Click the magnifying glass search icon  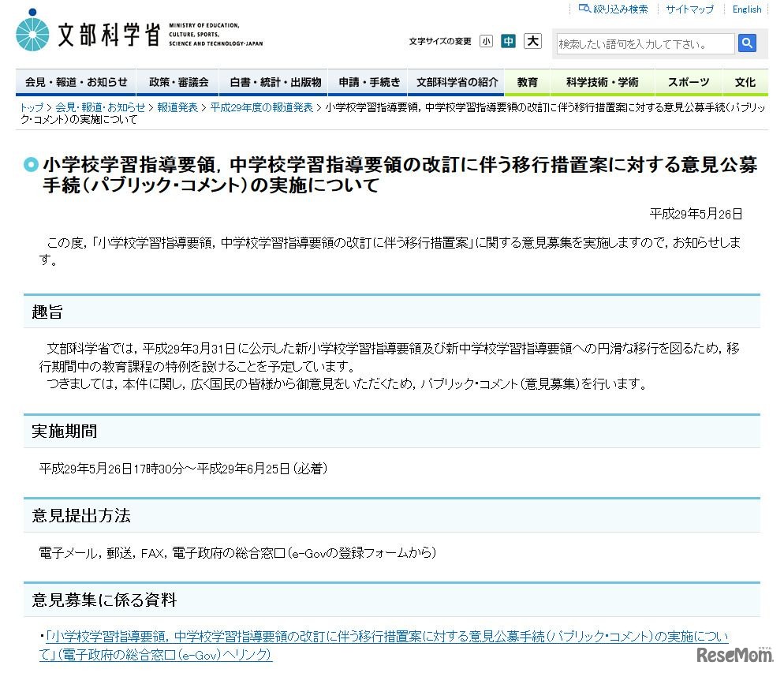746,43
